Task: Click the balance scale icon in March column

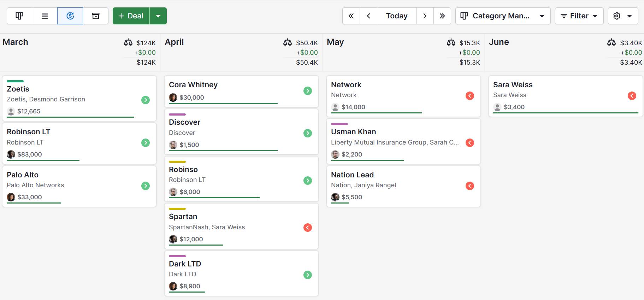Action: click(128, 42)
